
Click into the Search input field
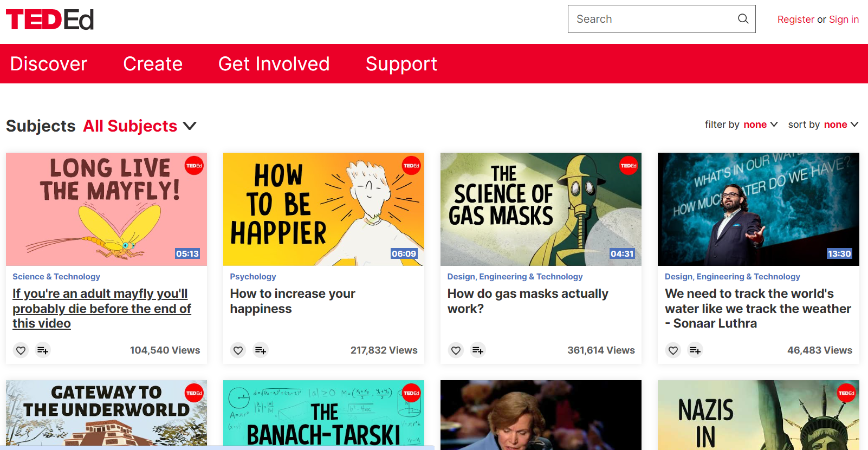coord(650,19)
